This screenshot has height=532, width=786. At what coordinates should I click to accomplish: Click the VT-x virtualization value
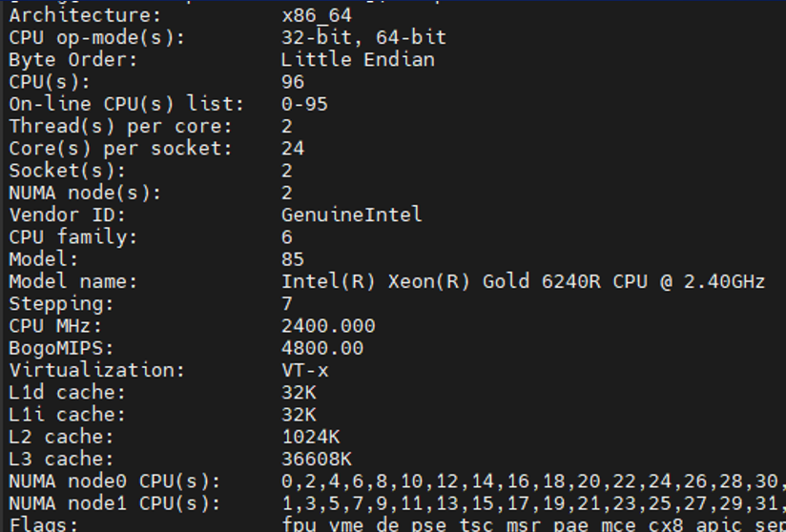point(304,370)
